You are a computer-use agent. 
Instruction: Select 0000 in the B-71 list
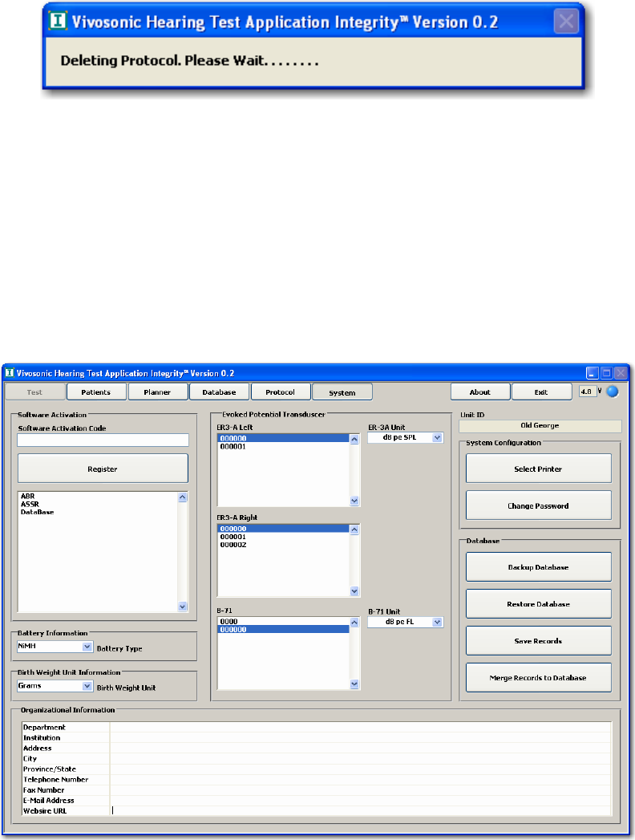(284, 622)
